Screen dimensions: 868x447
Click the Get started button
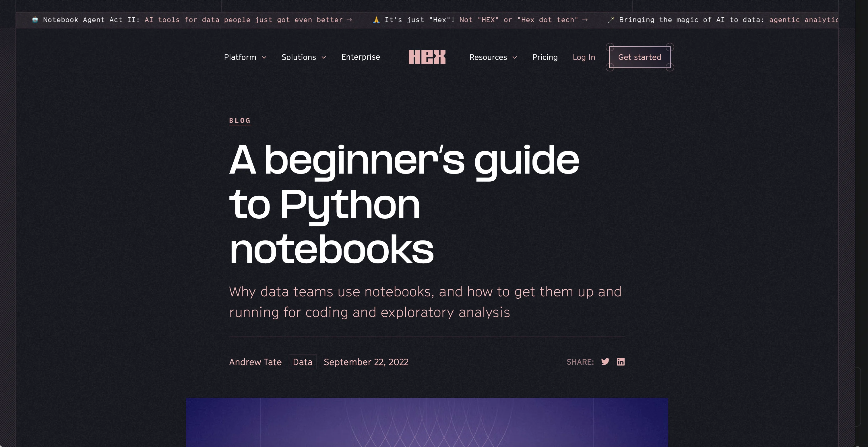click(640, 57)
